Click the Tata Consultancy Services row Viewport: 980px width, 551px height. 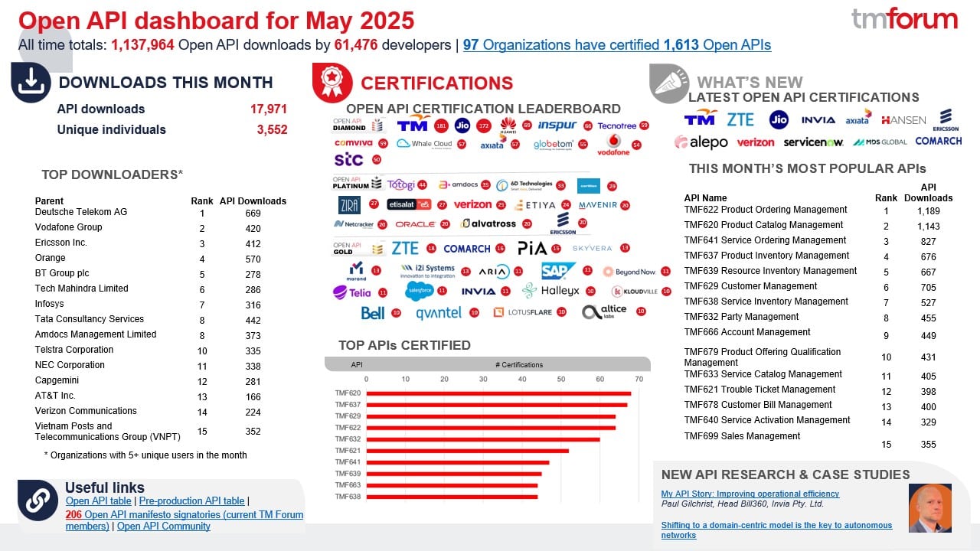tap(161, 319)
